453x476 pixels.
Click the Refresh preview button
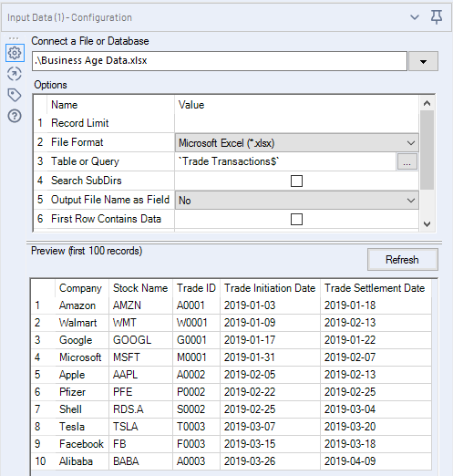pos(403,260)
